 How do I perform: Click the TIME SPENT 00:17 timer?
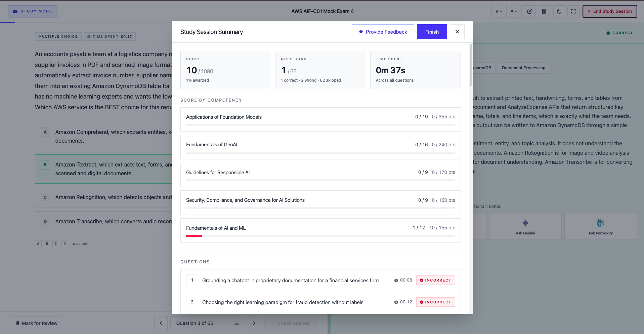tap(110, 36)
